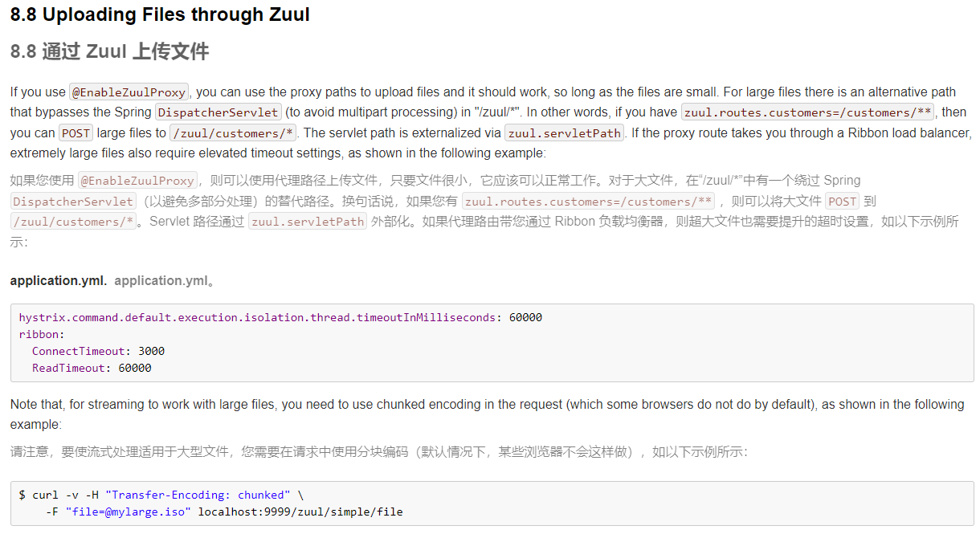The image size is (980, 534).
Task: Click zuul.routes.customers=/customers/** in English paragraph
Action: (x=808, y=112)
